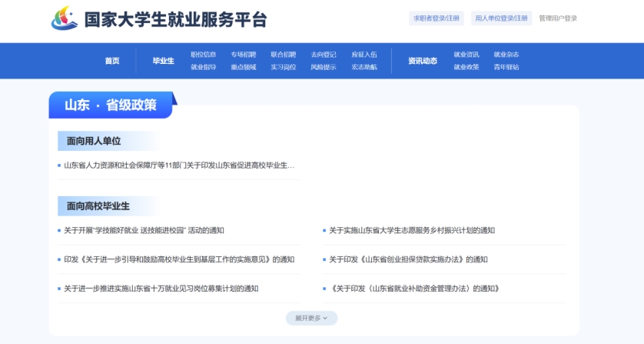Open 就业政策 navigation item

tap(466, 67)
